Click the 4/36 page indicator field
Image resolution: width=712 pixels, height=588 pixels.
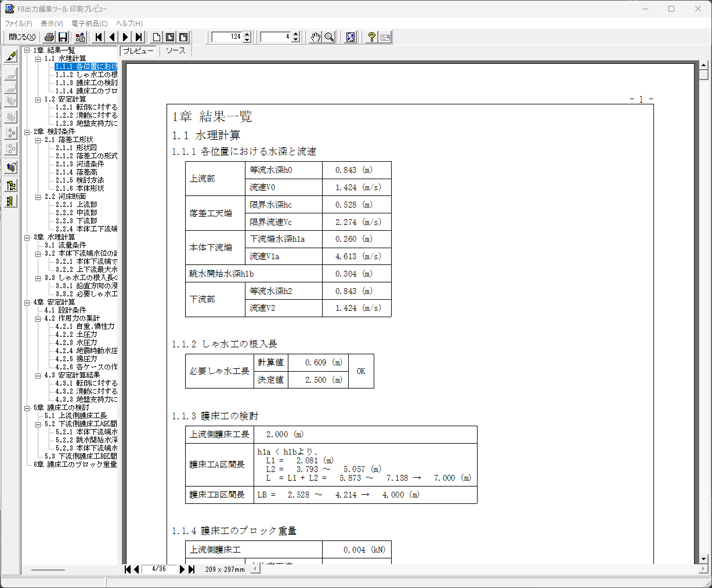pos(159,569)
